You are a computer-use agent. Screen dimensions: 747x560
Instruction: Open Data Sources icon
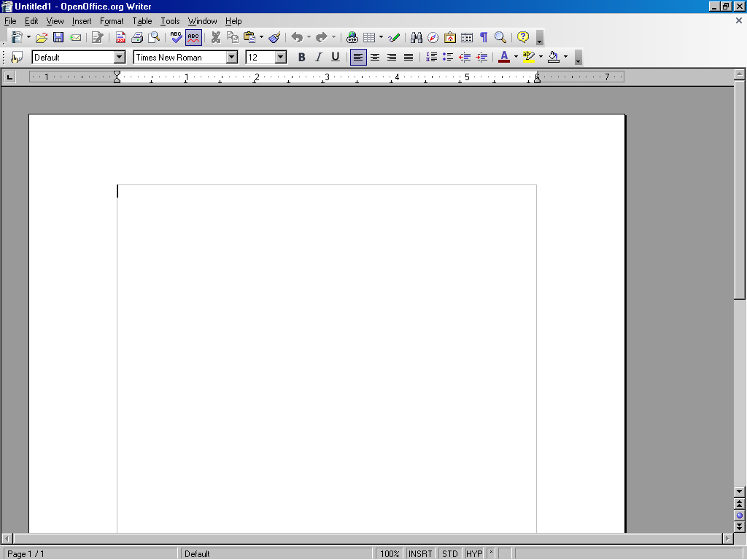click(467, 37)
